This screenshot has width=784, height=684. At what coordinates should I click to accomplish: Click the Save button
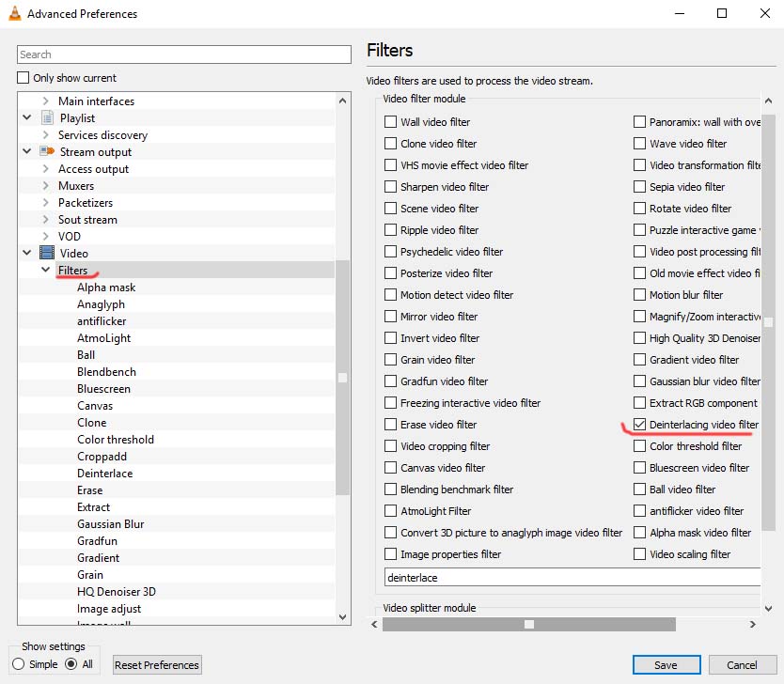(666, 665)
